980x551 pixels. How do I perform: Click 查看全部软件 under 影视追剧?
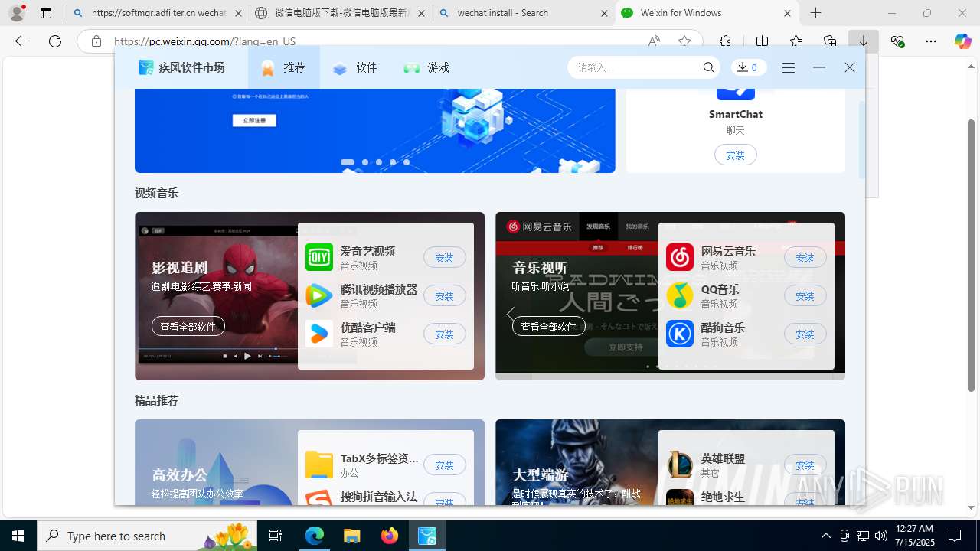pyautogui.click(x=188, y=326)
